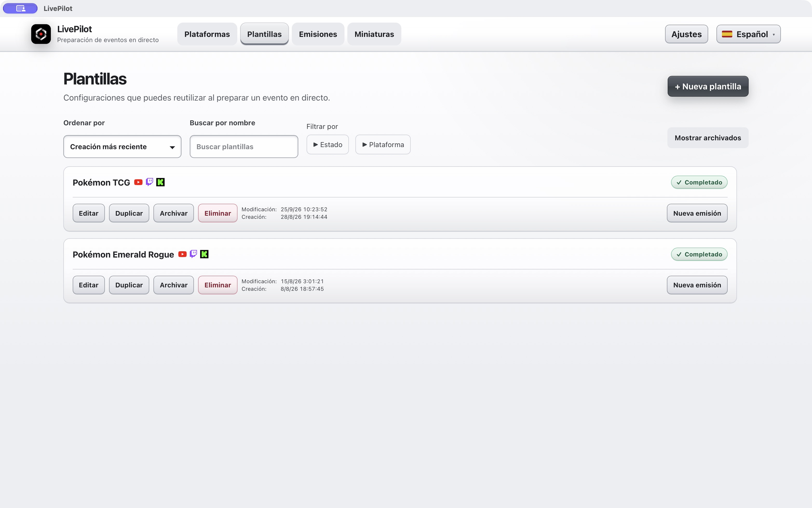Open Ajustes settings
Image resolution: width=812 pixels, height=508 pixels.
(x=687, y=34)
